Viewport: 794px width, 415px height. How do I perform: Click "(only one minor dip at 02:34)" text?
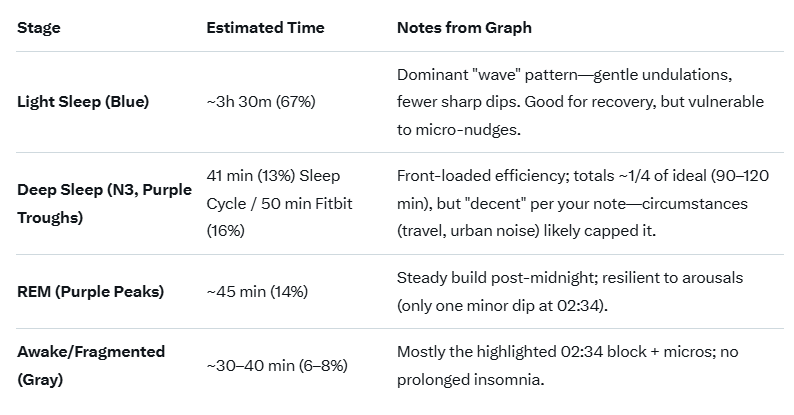(x=504, y=303)
